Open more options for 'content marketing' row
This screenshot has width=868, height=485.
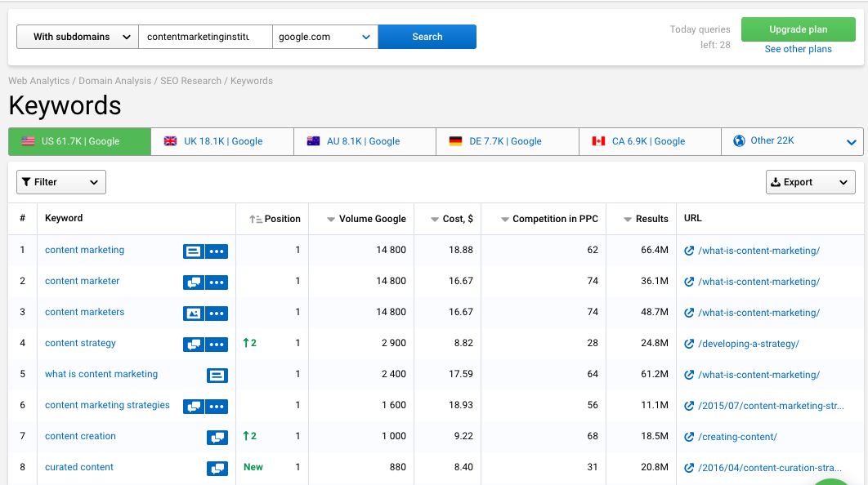coord(217,251)
